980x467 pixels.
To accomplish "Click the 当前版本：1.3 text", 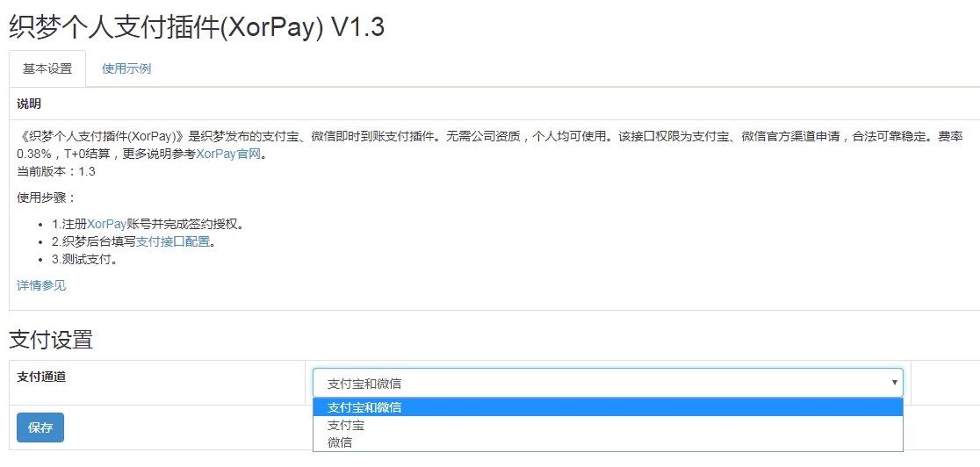I will coord(56,171).
